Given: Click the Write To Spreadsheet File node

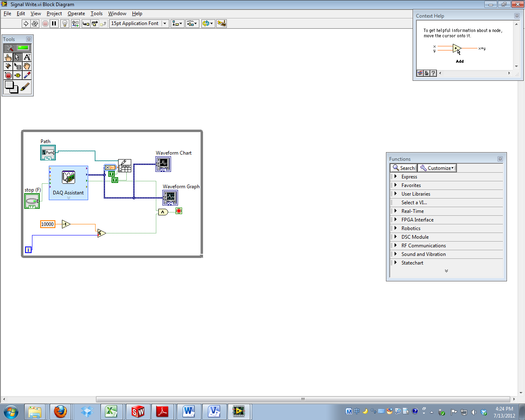Looking at the screenshot, I should [x=125, y=166].
